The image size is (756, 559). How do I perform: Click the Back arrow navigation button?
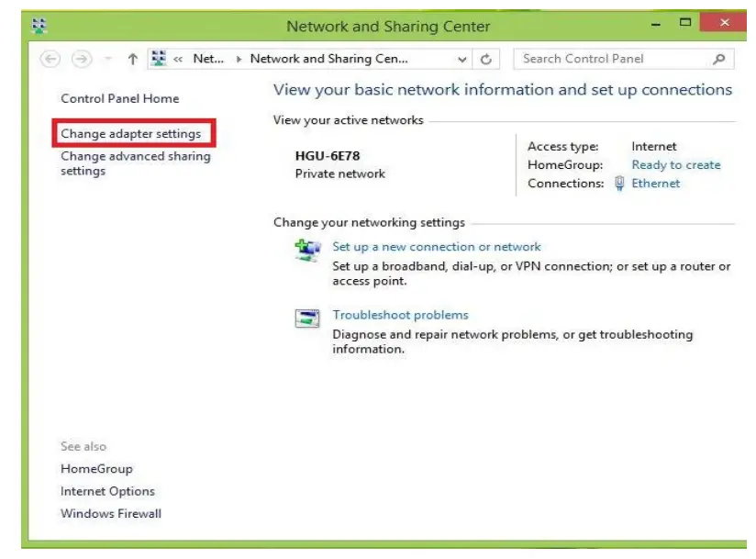tap(50, 60)
